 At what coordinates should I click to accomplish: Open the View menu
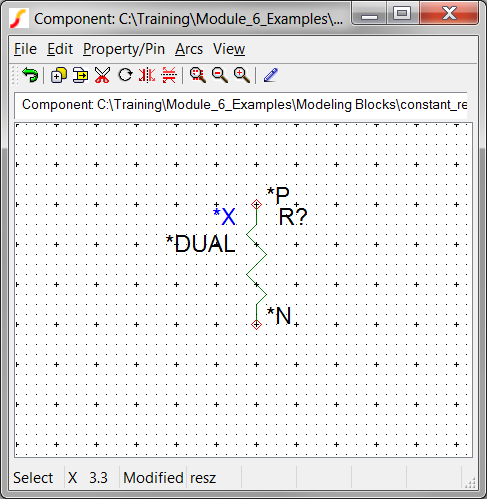click(229, 49)
